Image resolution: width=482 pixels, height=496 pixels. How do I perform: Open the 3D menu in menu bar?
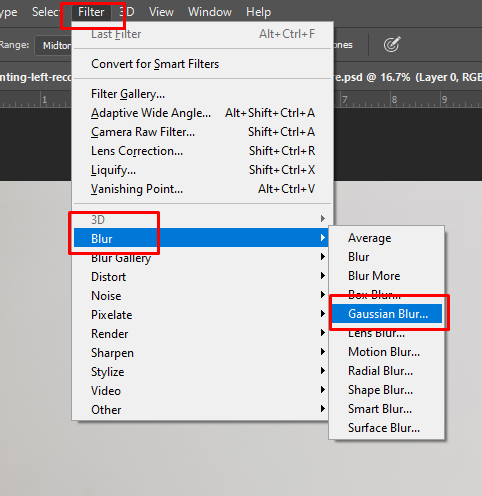coord(127,12)
